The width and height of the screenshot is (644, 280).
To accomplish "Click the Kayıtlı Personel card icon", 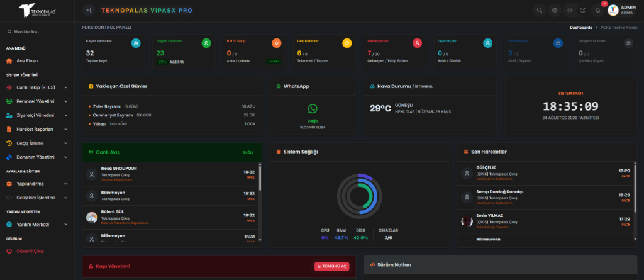I will 136,43.
